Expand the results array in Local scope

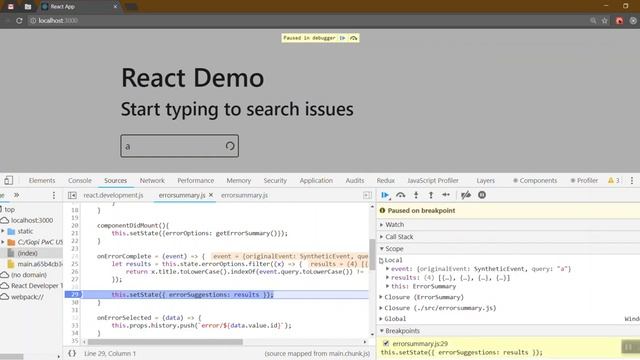point(387,278)
